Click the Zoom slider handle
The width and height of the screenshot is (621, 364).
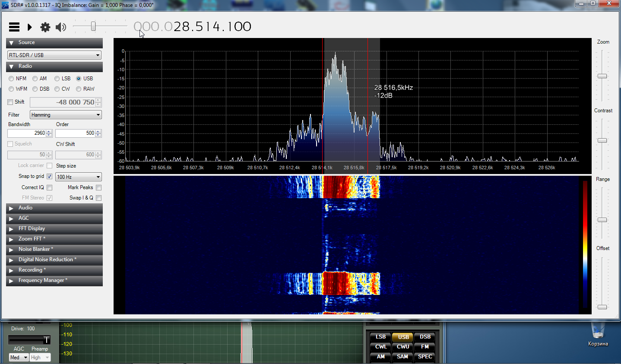coord(602,76)
